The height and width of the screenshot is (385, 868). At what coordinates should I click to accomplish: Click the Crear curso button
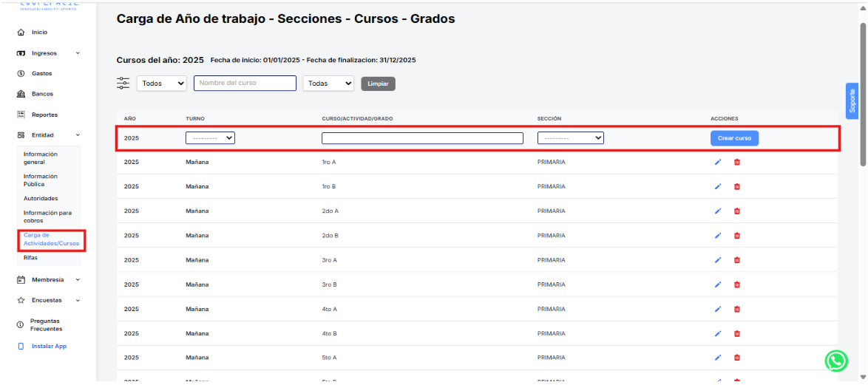point(734,138)
